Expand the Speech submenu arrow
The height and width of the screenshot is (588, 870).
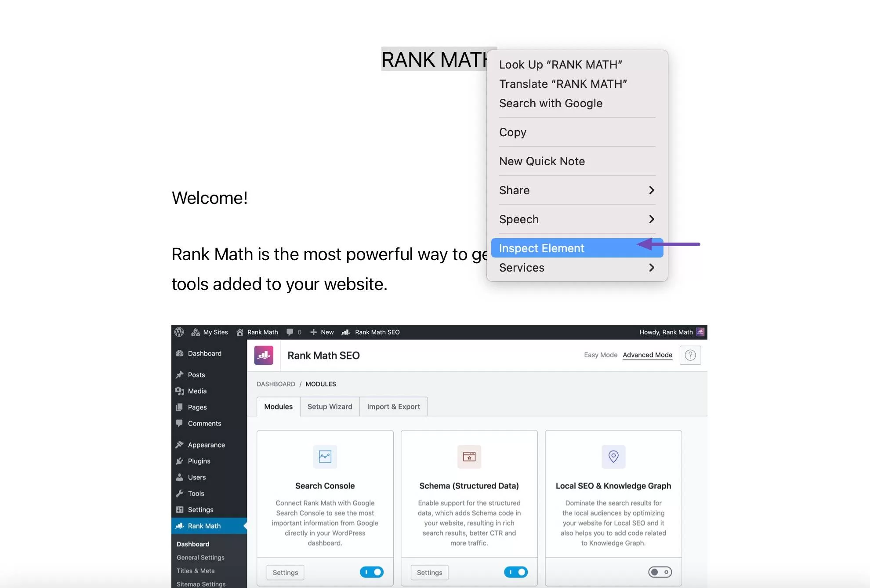651,218
